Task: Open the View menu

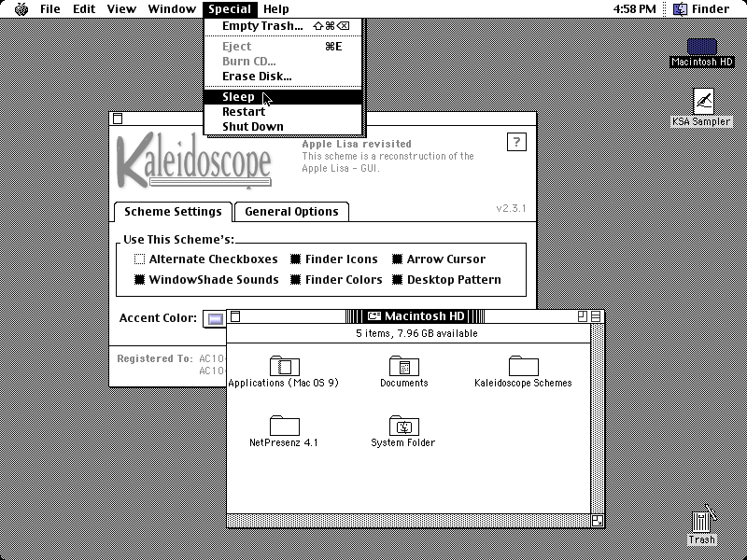Action: (121, 9)
